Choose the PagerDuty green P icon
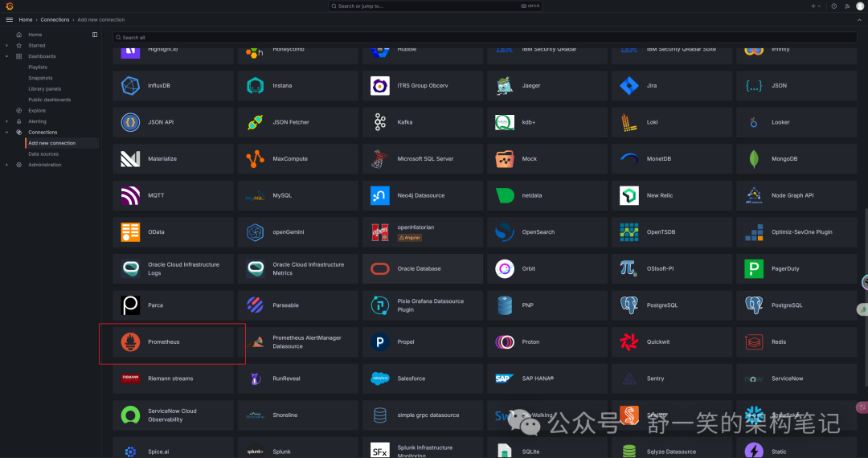 pos(753,269)
